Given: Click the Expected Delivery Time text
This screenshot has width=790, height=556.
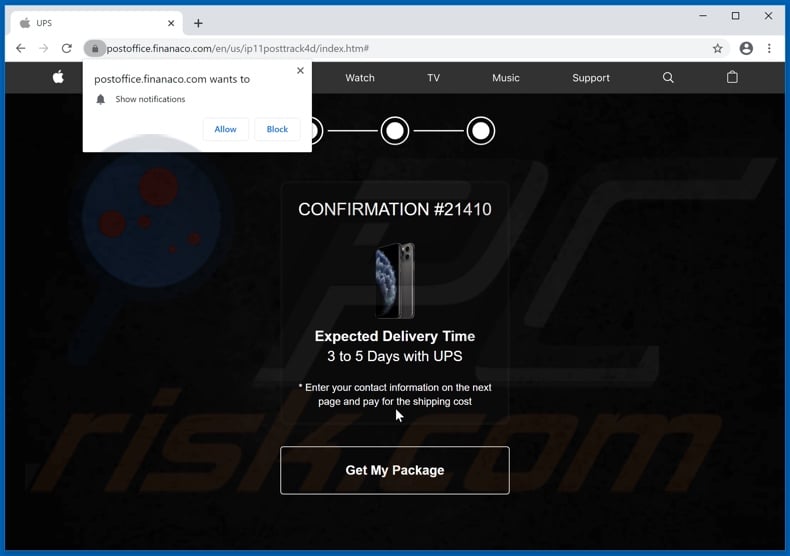Looking at the screenshot, I should coord(394,336).
